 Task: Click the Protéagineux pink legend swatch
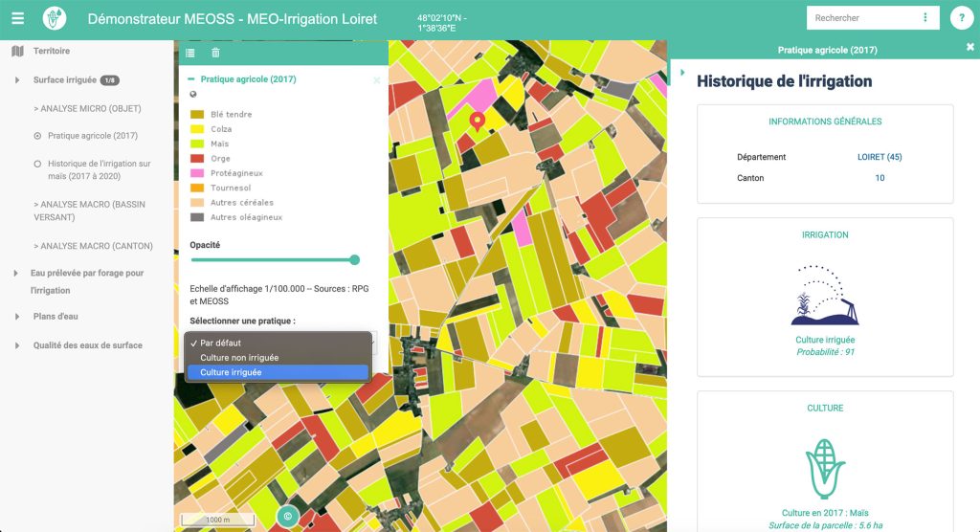click(197, 173)
